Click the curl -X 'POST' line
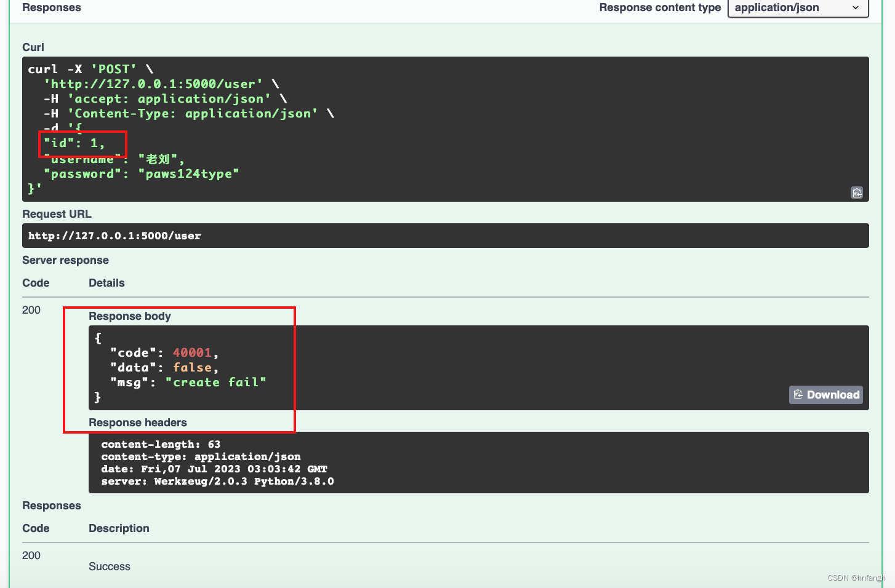Viewport: 895px width, 588px height. pyautogui.click(x=90, y=69)
